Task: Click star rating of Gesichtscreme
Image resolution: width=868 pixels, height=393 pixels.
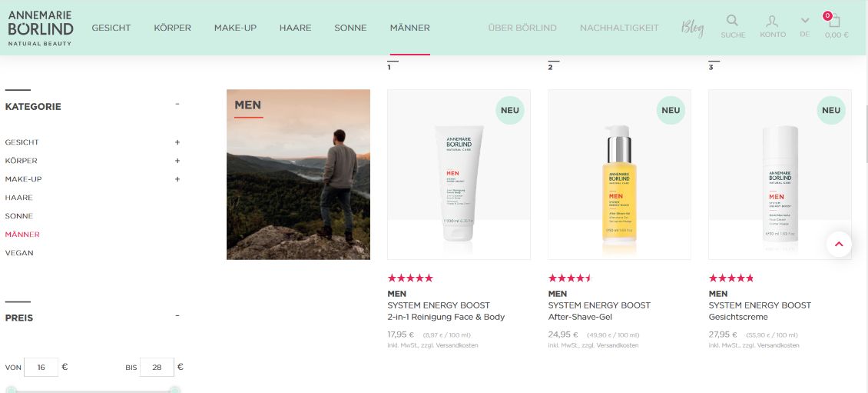Action: point(731,278)
